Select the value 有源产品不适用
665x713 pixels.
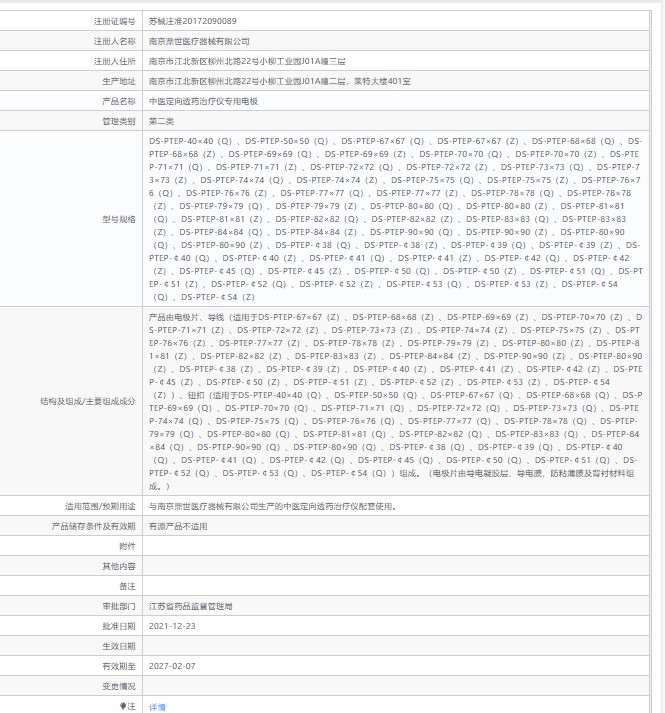point(178,526)
